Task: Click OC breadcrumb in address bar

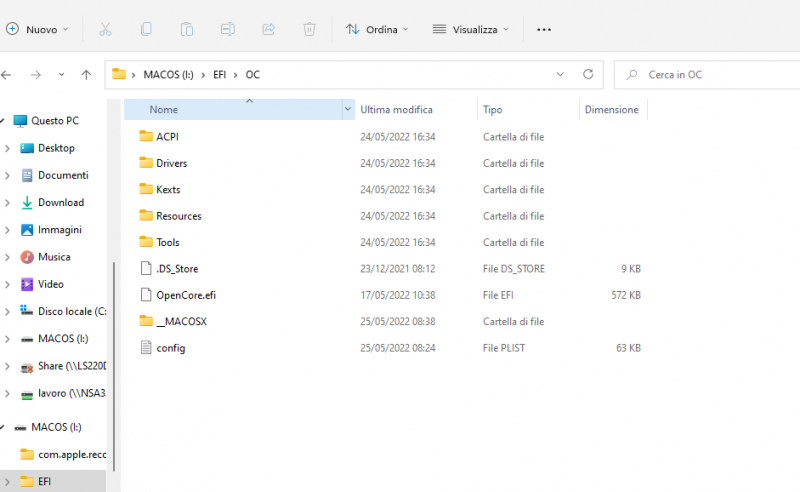Action: (253, 75)
